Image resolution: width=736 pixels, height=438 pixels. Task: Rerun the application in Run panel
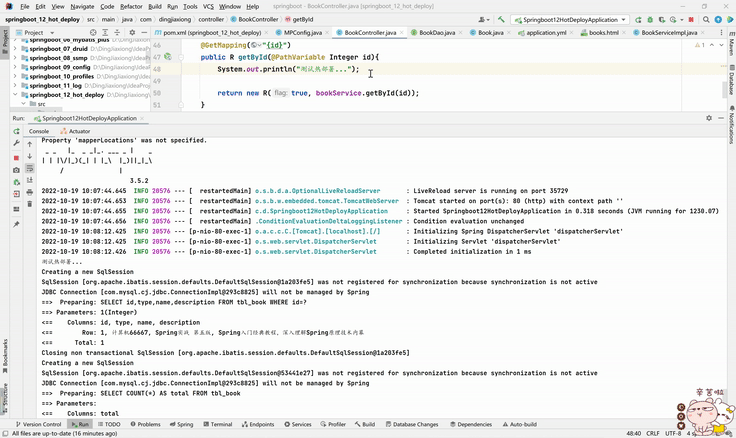coord(16,131)
